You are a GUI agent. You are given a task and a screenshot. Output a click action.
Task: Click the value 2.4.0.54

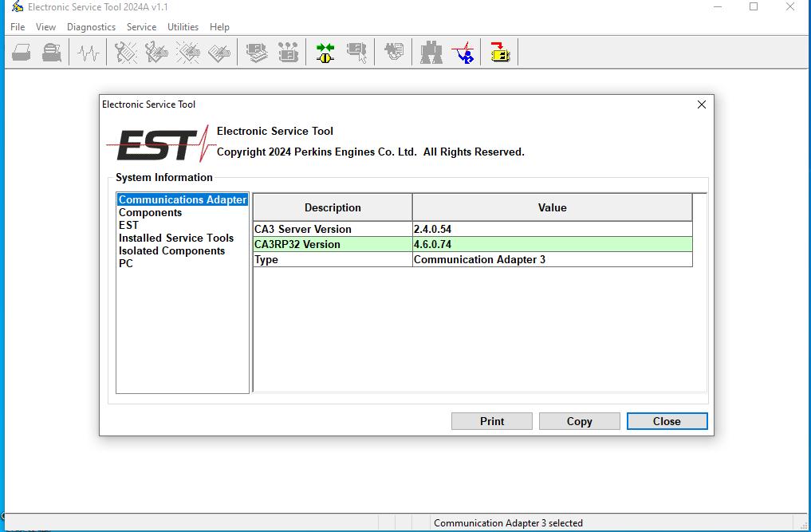pyautogui.click(x=432, y=229)
